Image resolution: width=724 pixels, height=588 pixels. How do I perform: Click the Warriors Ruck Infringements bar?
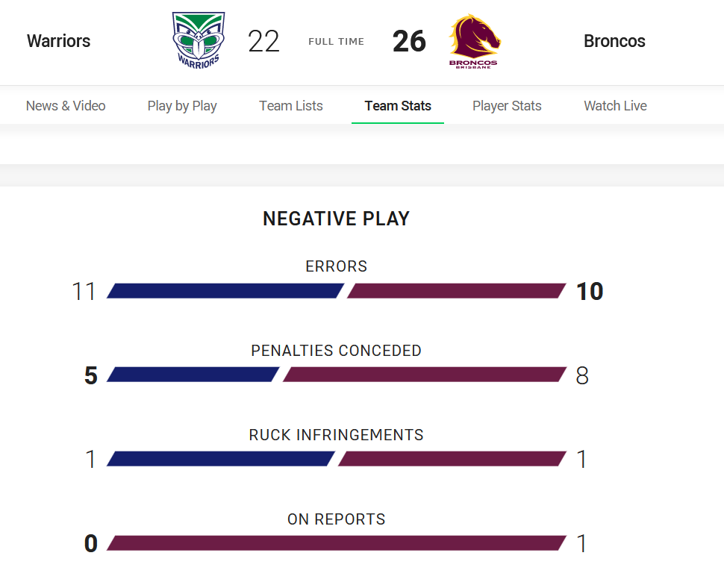221,459
